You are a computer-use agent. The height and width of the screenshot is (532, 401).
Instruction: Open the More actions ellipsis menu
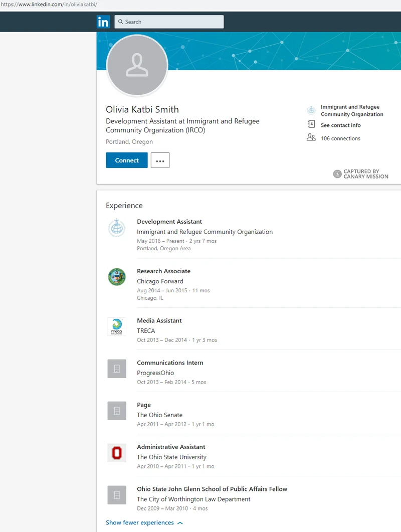(x=160, y=160)
